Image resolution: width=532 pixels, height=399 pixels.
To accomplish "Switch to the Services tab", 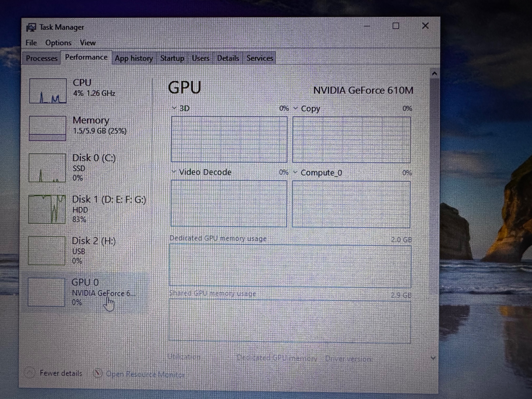I will (260, 58).
